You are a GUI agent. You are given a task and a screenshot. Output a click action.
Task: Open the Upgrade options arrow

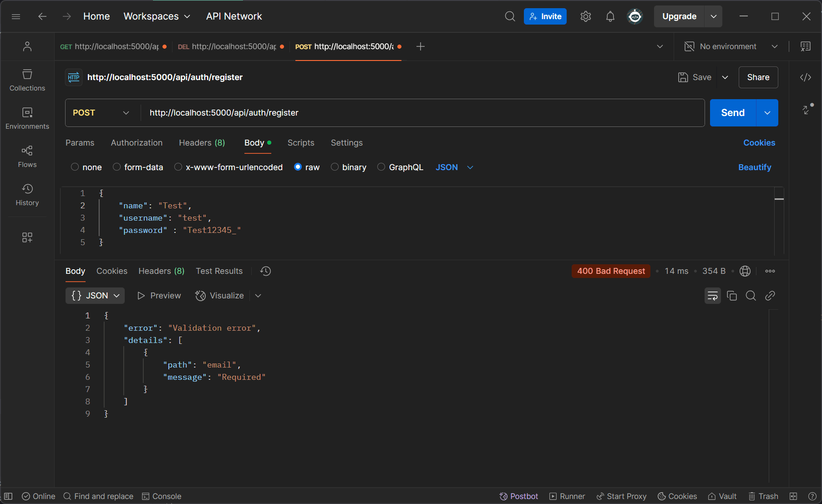click(x=713, y=16)
